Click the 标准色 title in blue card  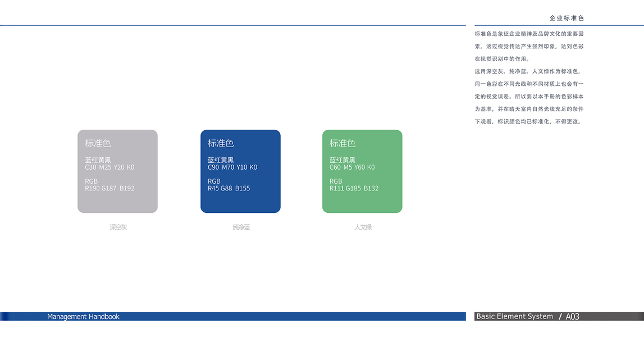pyautogui.click(x=221, y=143)
